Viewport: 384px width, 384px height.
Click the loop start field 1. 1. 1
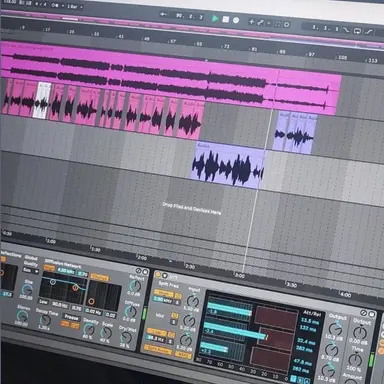(325, 28)
